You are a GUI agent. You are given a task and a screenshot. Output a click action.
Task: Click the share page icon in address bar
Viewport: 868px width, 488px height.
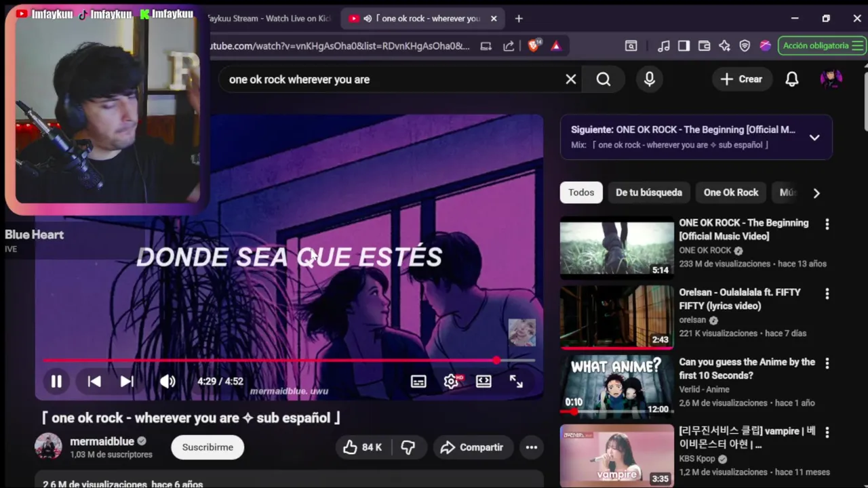pos(509,46)
